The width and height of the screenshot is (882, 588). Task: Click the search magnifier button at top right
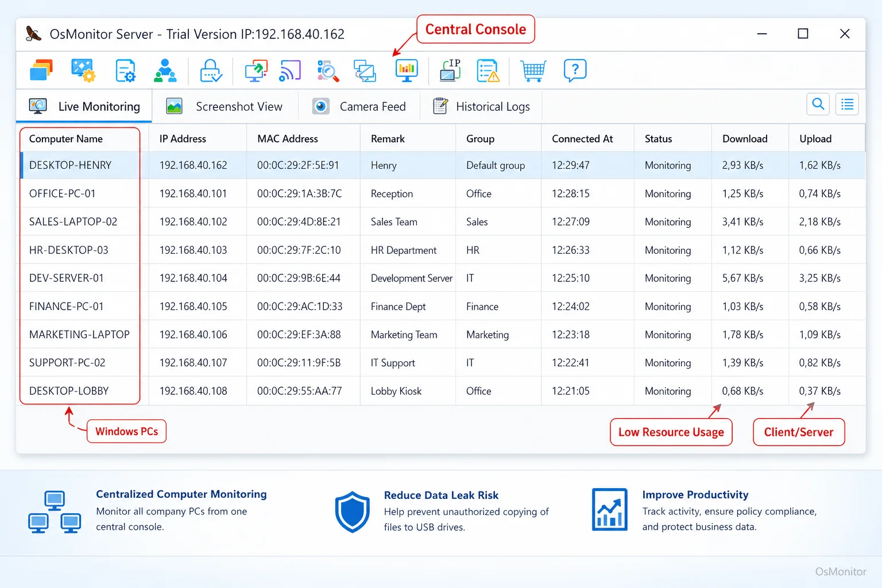818,104
